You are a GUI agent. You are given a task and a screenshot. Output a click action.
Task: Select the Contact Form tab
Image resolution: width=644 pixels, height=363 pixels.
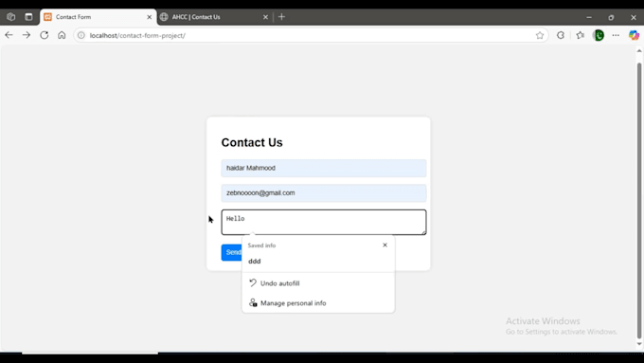[x=98, y=17]
